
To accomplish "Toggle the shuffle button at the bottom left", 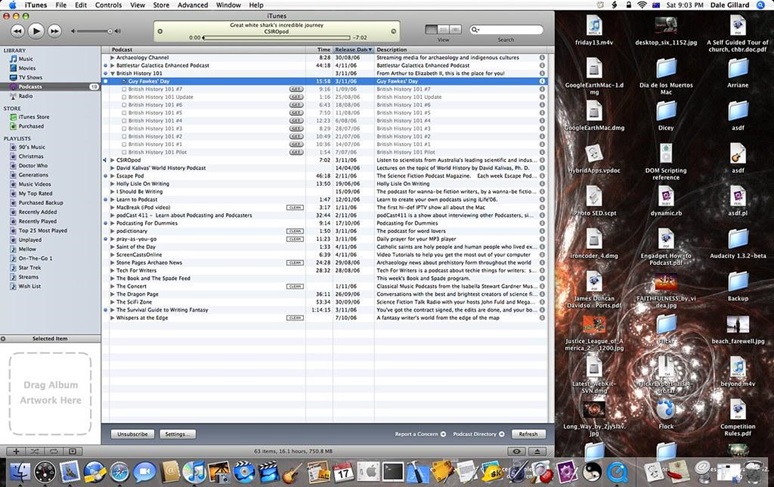I will 35,451.
